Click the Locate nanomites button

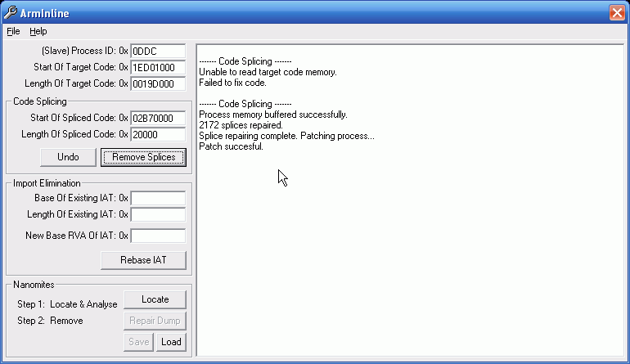pos(155,299)
